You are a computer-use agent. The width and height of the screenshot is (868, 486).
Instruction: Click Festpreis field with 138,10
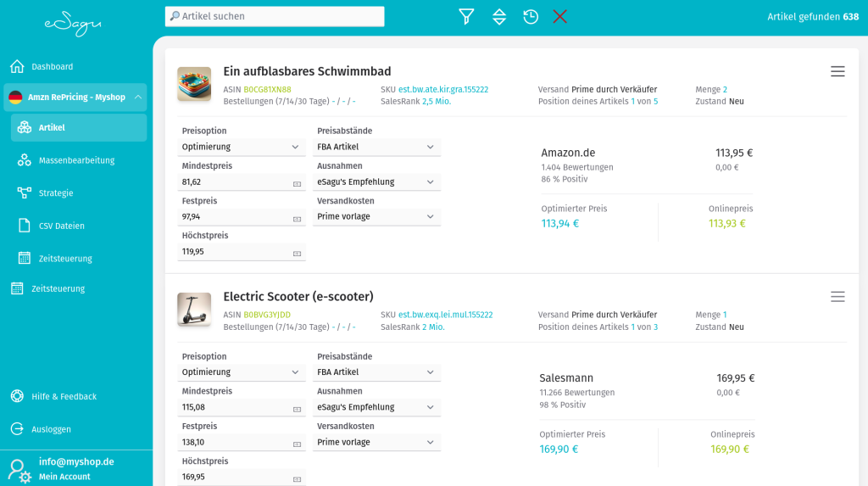click(x=242, y=442)
